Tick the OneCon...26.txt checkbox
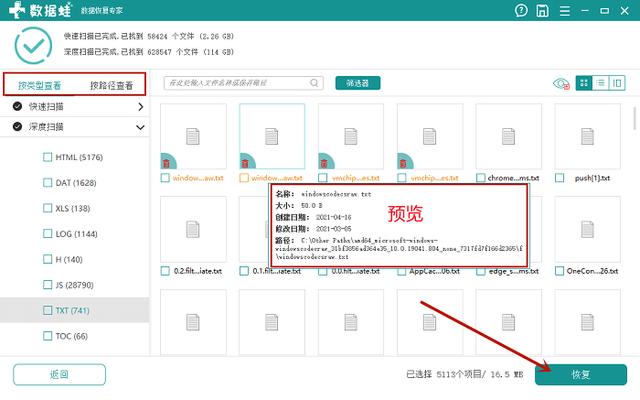Image resolution: width=640 pixels, height=400 pixels. 560,271
